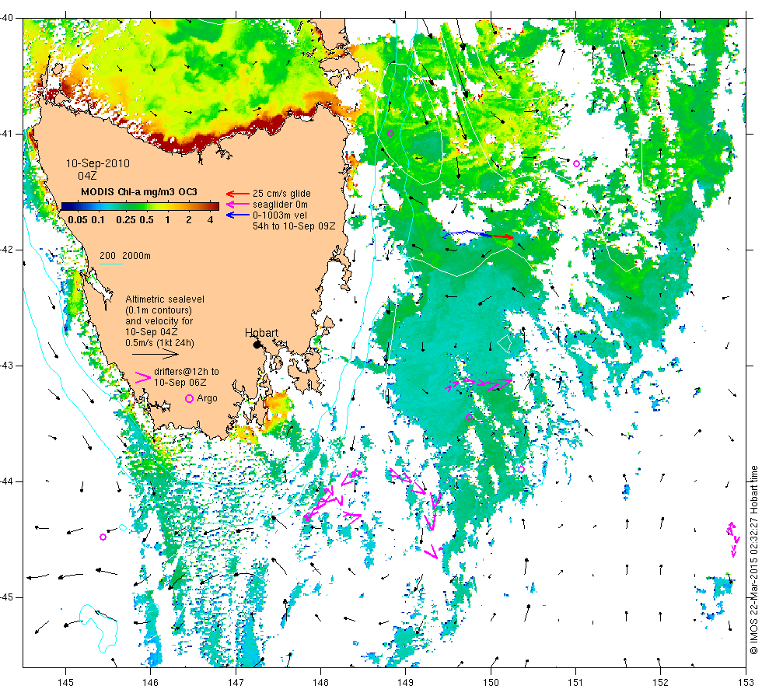Click the closed cyan contour loop near 145.3E 45.3S
Image resolution: width=762 pixels, height=700 pixels.
point(98,628)
